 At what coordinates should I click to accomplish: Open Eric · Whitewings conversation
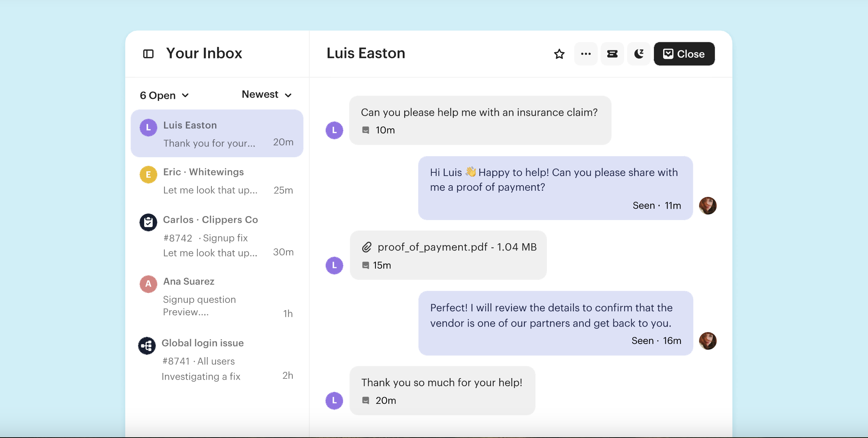click(x=217, y=181)
